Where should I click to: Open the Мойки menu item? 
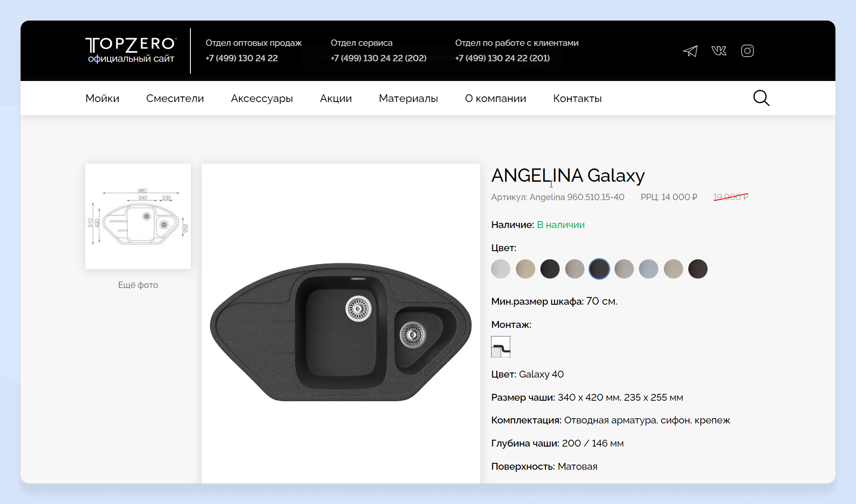[x=102, y=99]
